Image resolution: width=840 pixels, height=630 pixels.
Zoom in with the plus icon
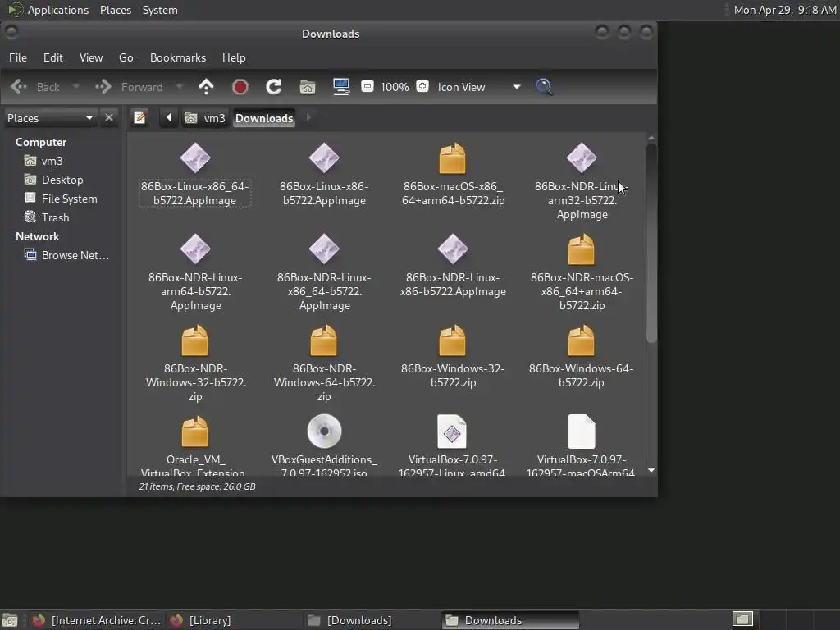(x=422, y=86)
